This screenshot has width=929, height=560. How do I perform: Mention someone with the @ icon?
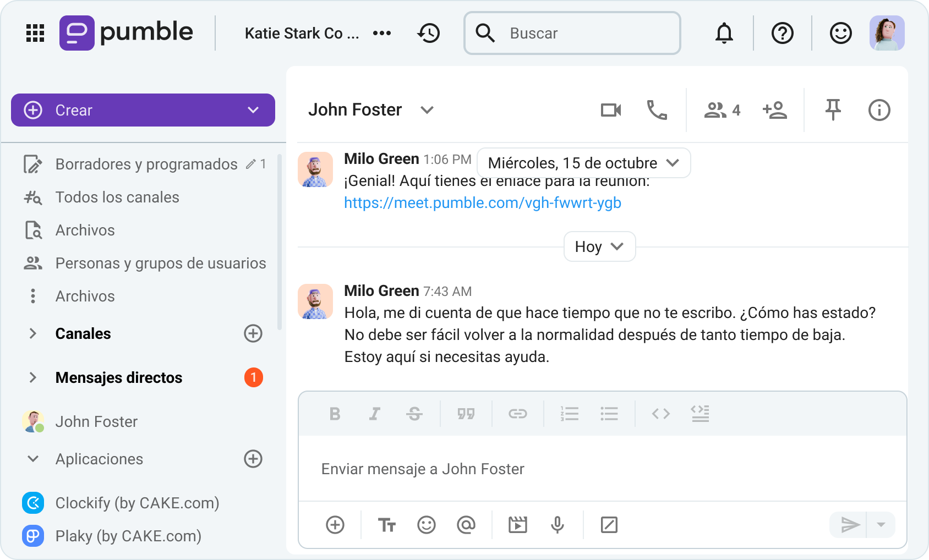coord(466,524)
